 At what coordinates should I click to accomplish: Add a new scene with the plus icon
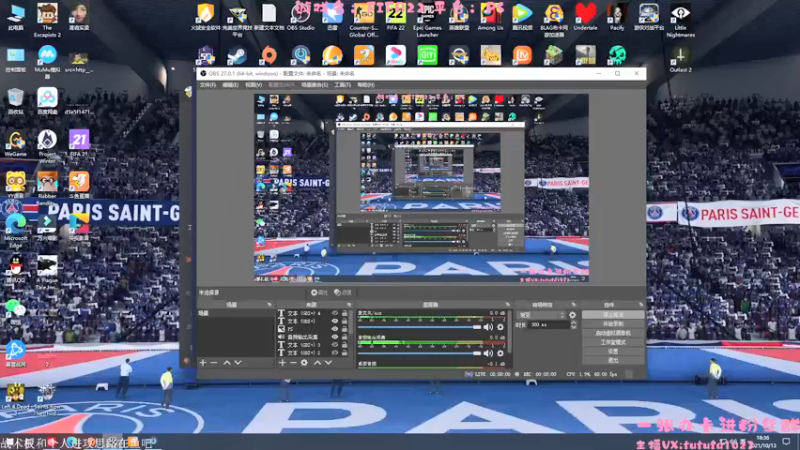pos(203,363)
